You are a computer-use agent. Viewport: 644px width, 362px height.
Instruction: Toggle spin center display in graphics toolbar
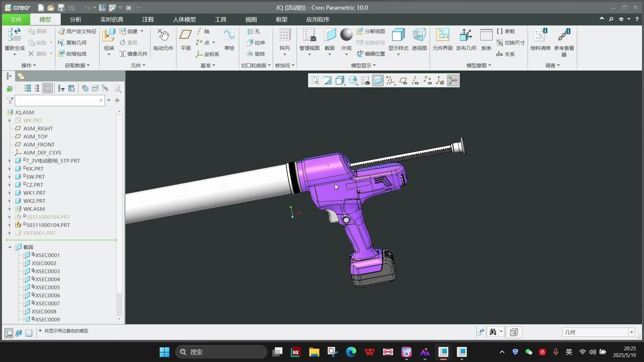pyautogui.click(x=452, y=80)
